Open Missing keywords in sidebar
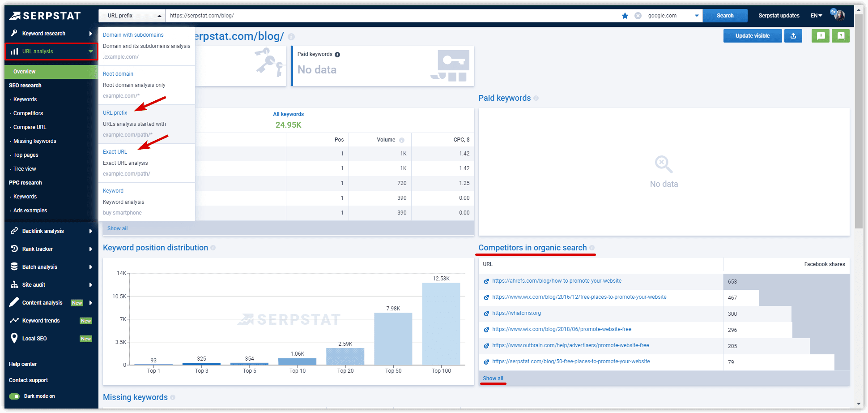The image size is (868, 413). coord(35,141)
